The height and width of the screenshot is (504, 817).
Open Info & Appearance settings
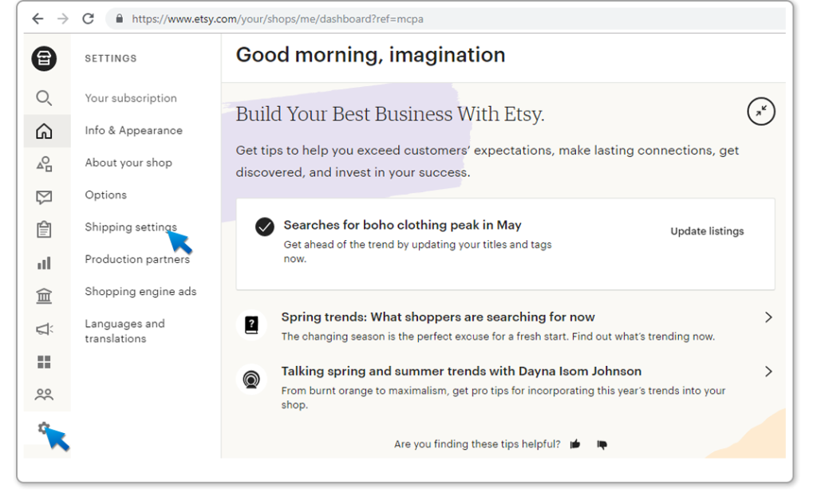[x=134, y=130]
